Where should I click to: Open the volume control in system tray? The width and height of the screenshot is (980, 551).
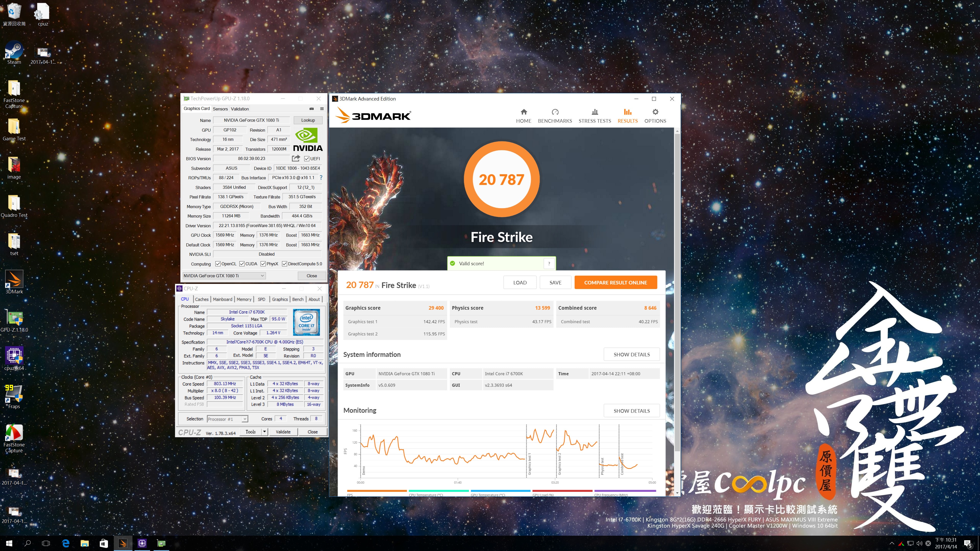[919, 543]
